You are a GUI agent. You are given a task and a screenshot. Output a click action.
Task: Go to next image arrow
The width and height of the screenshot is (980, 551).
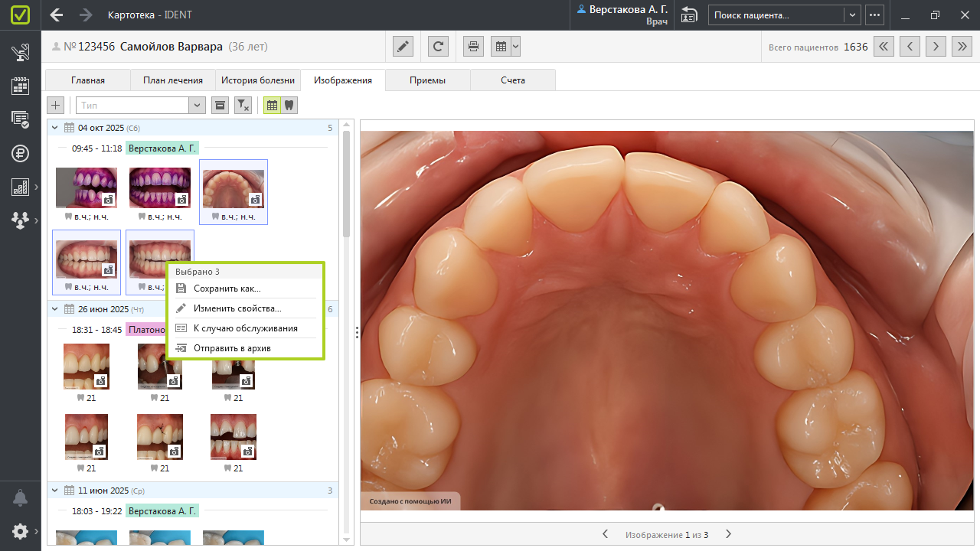[728, 534]
